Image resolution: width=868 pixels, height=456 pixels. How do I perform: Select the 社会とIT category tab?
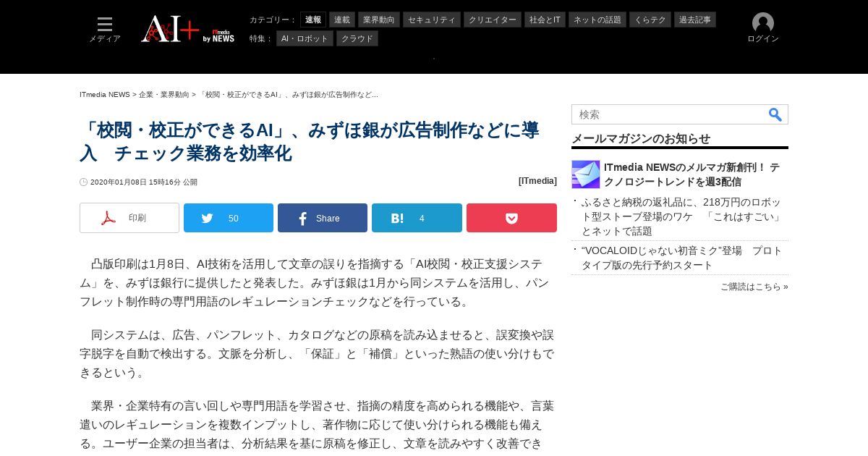tap(545, 20)
